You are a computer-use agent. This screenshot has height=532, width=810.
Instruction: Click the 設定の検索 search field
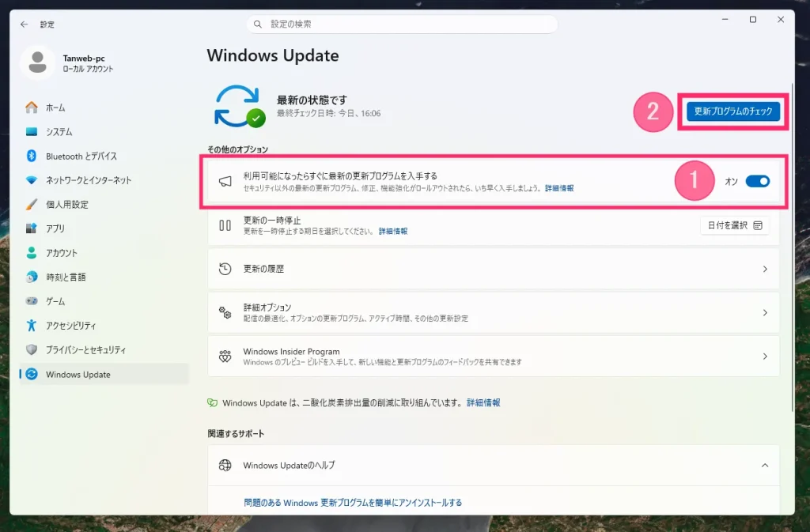coord(402,25)
